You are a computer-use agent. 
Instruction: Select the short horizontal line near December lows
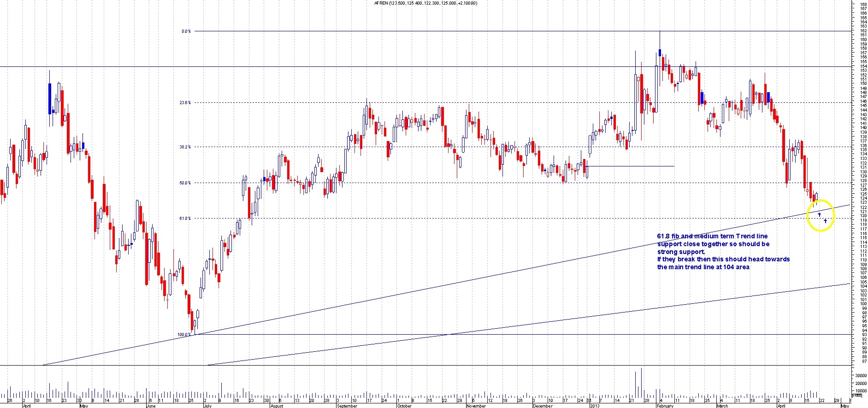631,166
